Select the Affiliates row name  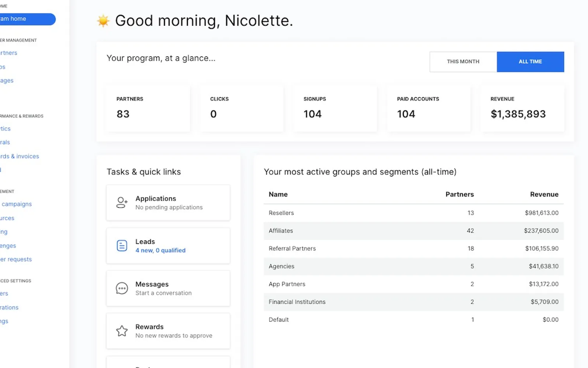(x=281, y=231)
